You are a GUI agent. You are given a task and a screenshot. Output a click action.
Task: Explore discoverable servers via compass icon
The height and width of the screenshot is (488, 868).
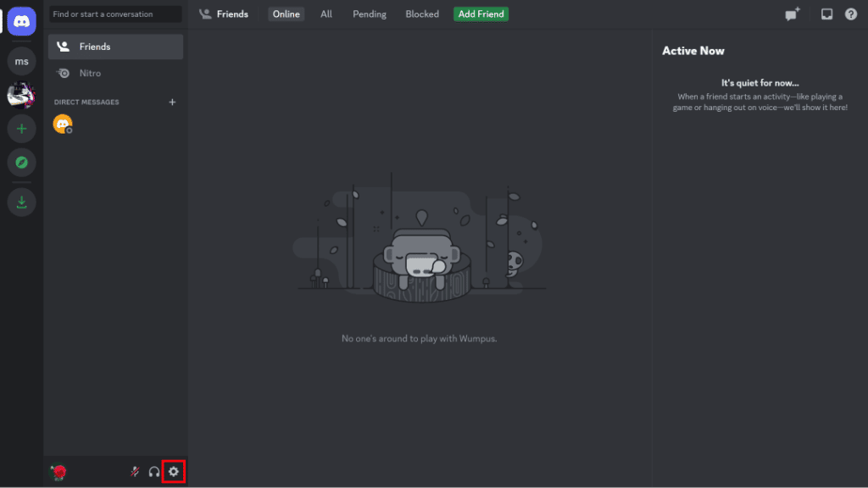click(21, 163)
